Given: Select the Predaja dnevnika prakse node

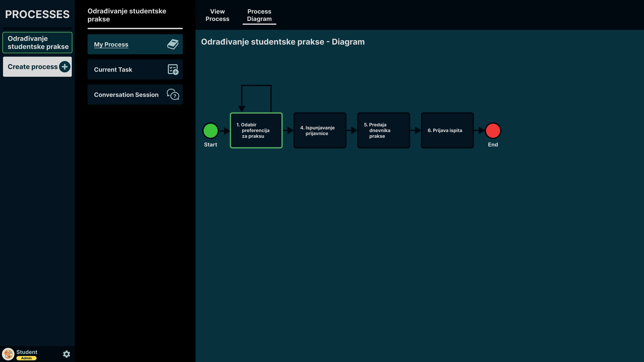Looking at the screenshot, I should click(x=384, y=130).
